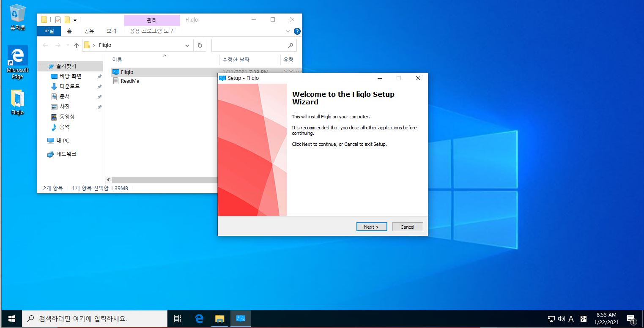The height and width of the screenshot is (328, 644).
Task: Open the 휴지통 desktop icon
Action: click(17, 17)
